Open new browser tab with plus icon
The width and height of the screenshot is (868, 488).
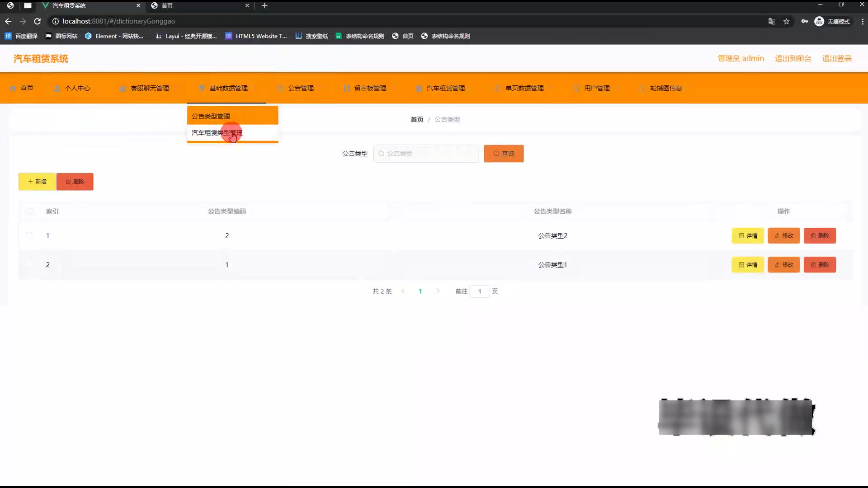[264, 5]
